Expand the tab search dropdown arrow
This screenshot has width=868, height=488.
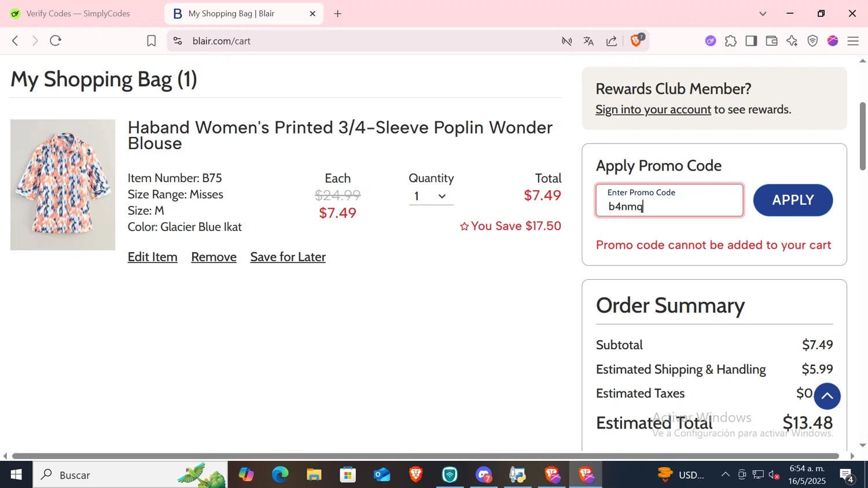[x=763, y=13]
